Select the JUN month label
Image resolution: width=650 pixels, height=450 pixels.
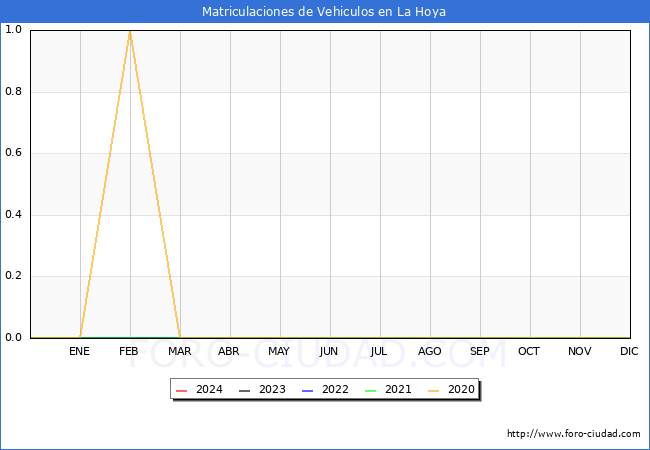tap(329, 352)
